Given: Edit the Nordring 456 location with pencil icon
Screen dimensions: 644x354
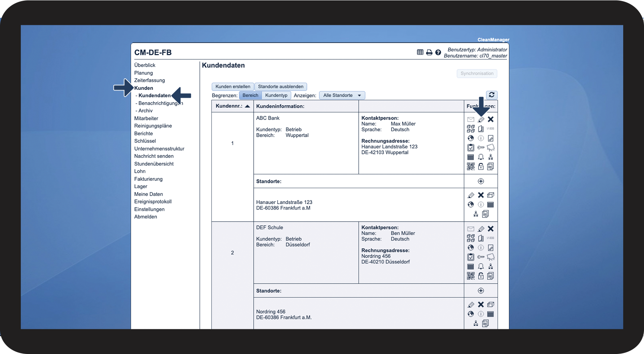Looking at the screenshot, I should (x=471, y=304).
